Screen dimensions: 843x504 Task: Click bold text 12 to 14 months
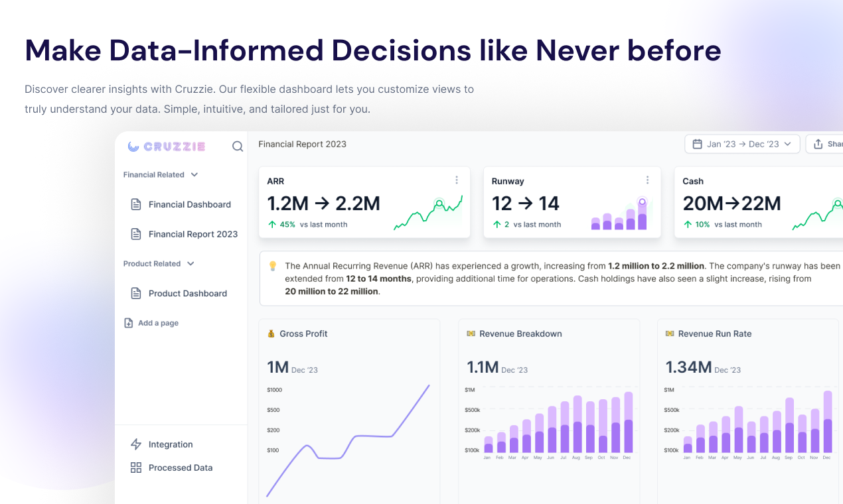point(379,279)
